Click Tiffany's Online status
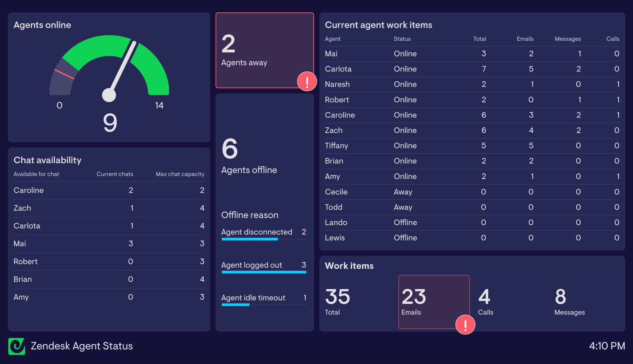The width and height of the screenshot is (633, 364). click(405, 146)
